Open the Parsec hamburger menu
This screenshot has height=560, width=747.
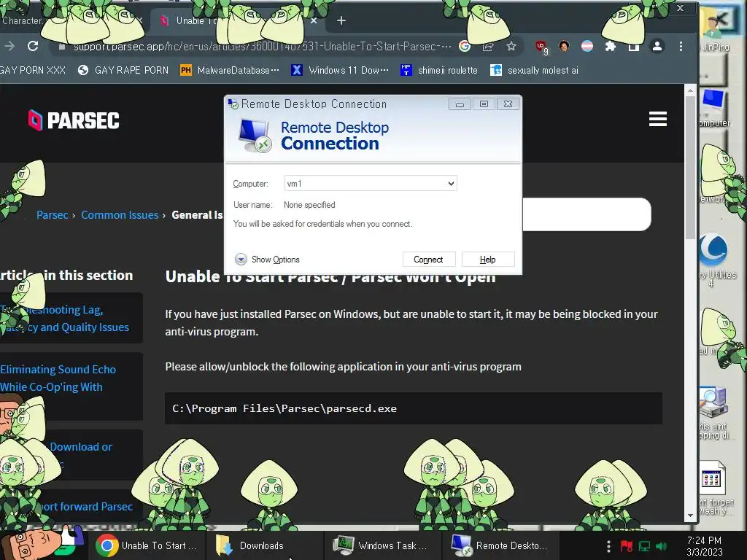click(658, 119)
